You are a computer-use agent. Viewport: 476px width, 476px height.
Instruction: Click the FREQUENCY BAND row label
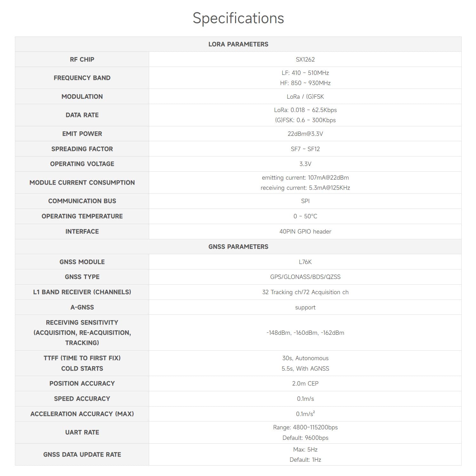(82, 78)
